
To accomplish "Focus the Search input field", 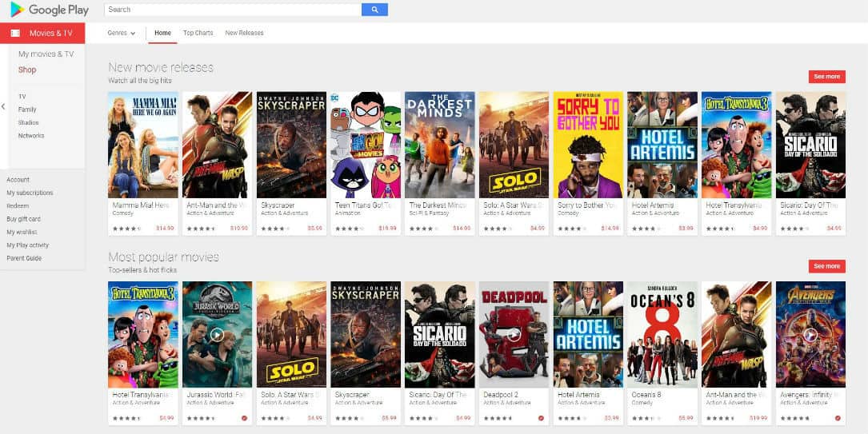I will [x=233, y=10].
